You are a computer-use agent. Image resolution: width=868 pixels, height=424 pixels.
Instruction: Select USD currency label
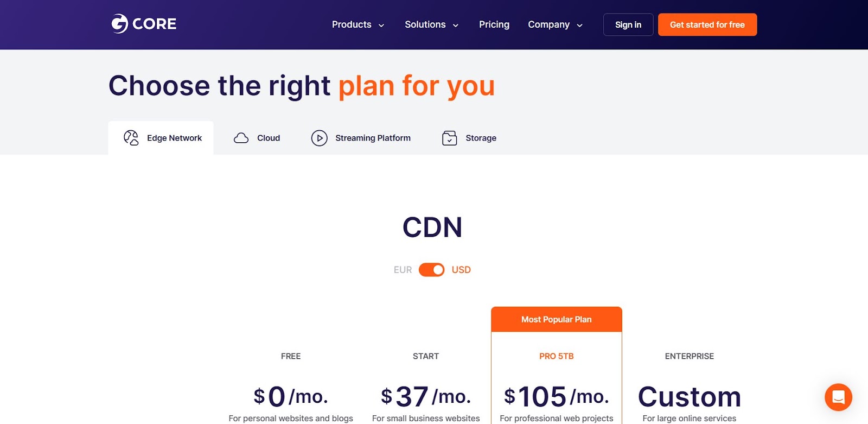461,270
